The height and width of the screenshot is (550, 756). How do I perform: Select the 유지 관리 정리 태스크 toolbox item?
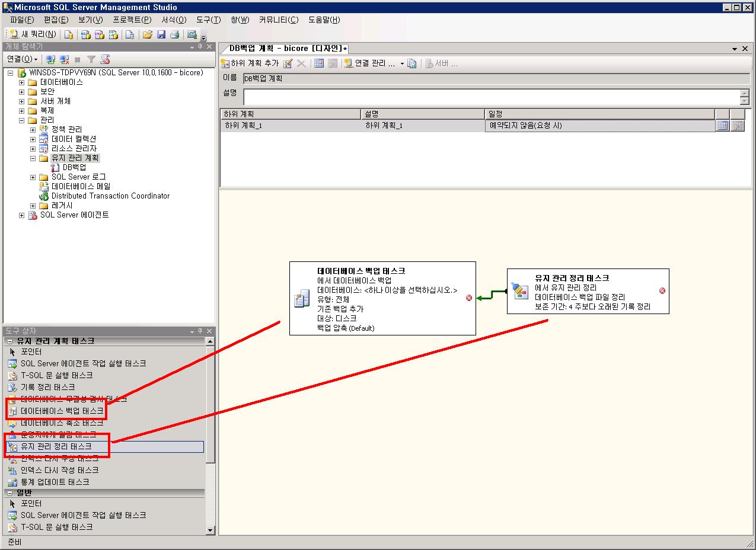pyautogui.click(x=105, y=446)
